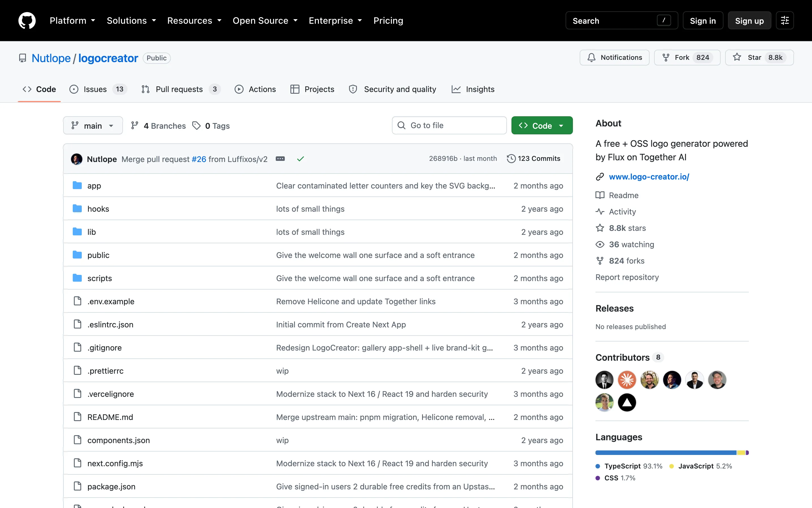Open the main branch selector dropdown
This screenshot has width=812, height=508.
[x=93, y=126]
